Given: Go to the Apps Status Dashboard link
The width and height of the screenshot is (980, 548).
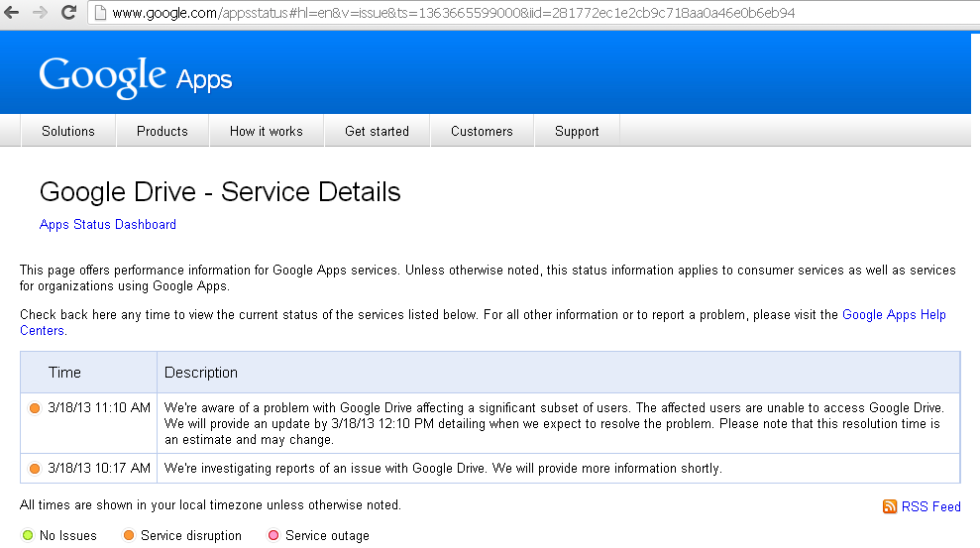Looking at the screenshot, I should [107, 224].
